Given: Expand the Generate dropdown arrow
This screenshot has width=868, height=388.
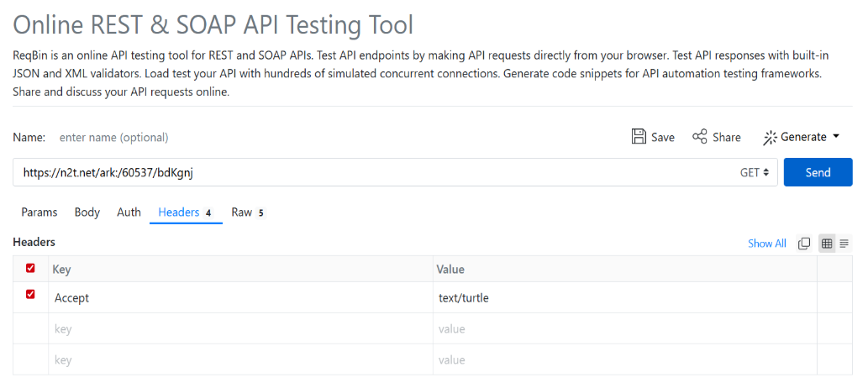Looking at the screenshot, I should pos(836,137).
